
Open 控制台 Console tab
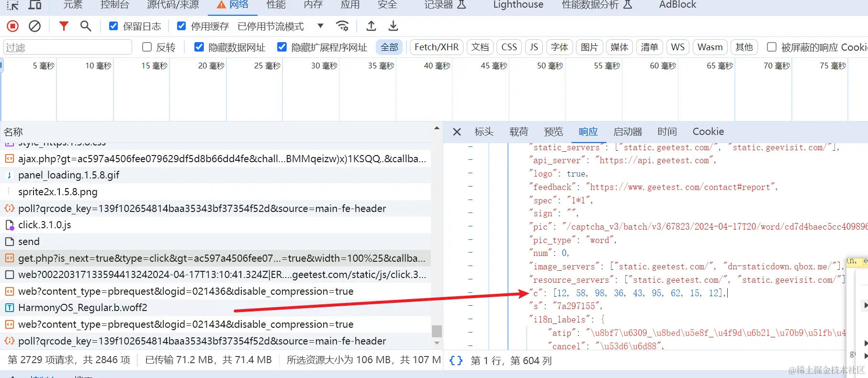(115, 5)
